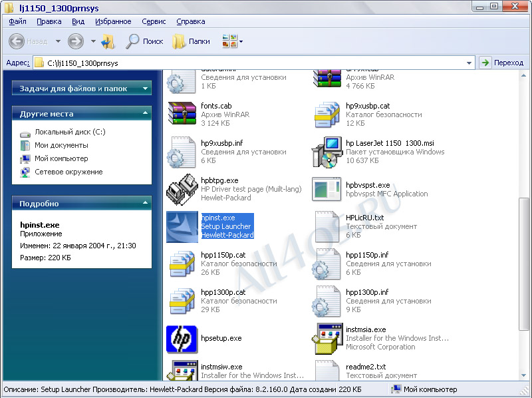532x398 pixels.
Task: Open the address bar dropdown list
Action: [469, 63]
